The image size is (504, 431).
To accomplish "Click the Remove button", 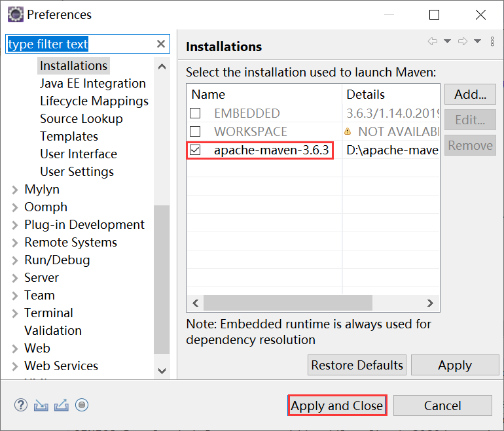I will pos(470,145).
